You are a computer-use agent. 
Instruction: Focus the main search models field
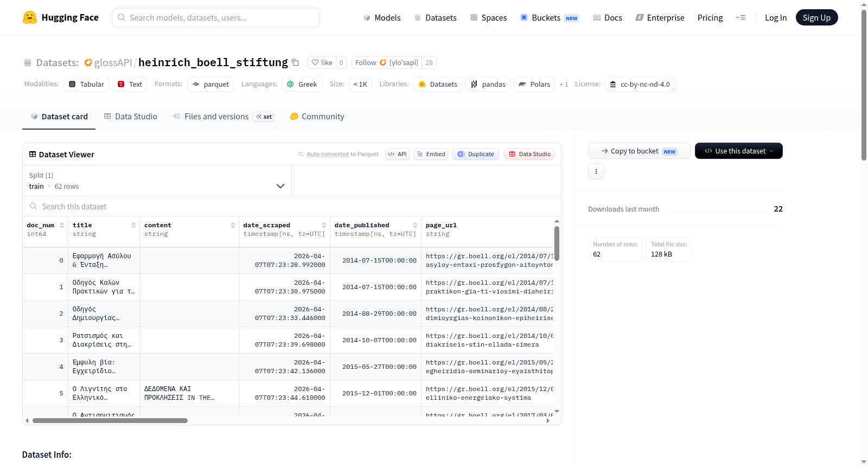(216, 17)
